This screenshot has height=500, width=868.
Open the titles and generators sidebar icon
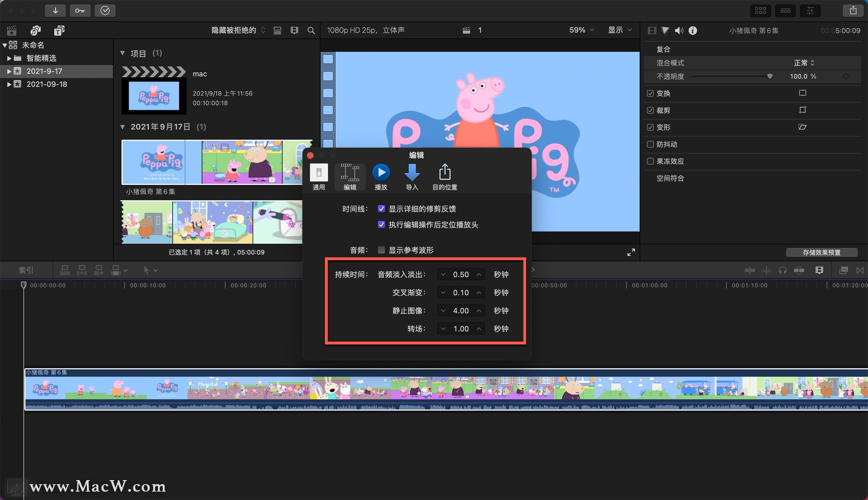tap(59, 30)
